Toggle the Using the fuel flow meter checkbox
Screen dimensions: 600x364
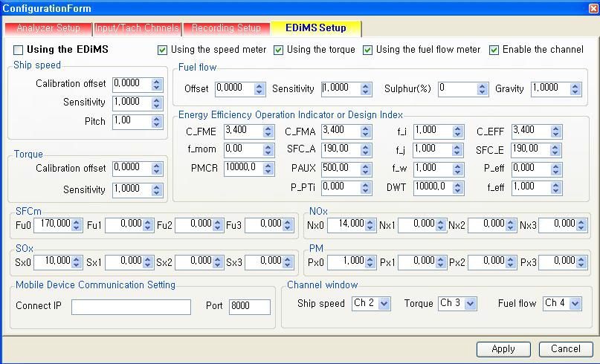368,50
